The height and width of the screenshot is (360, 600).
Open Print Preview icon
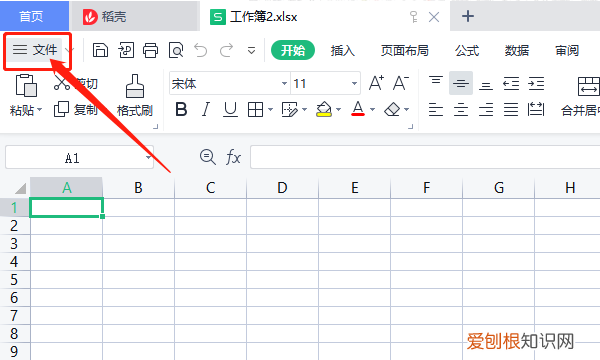coord(176,50)
